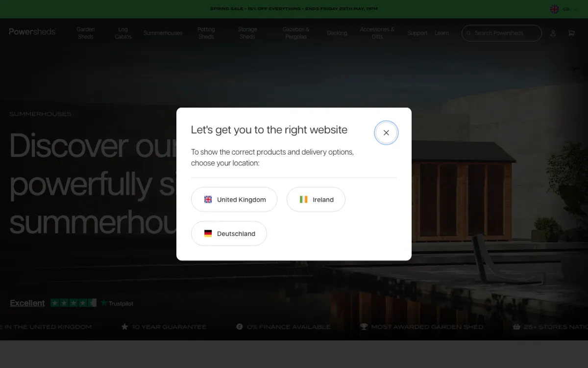Click the Irish flag icon in dialog
The width and height of the screenshot is (588, 368).
point(304,200)
